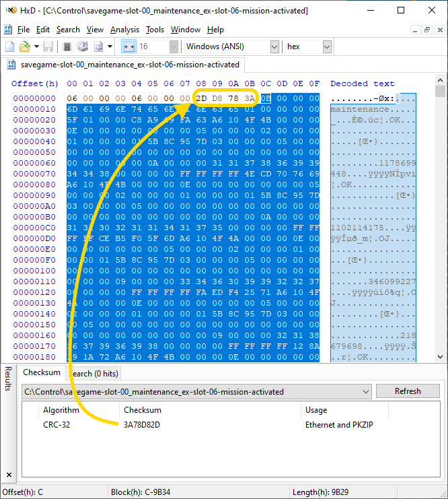Click the offset label 00000000

coord(34,98)
